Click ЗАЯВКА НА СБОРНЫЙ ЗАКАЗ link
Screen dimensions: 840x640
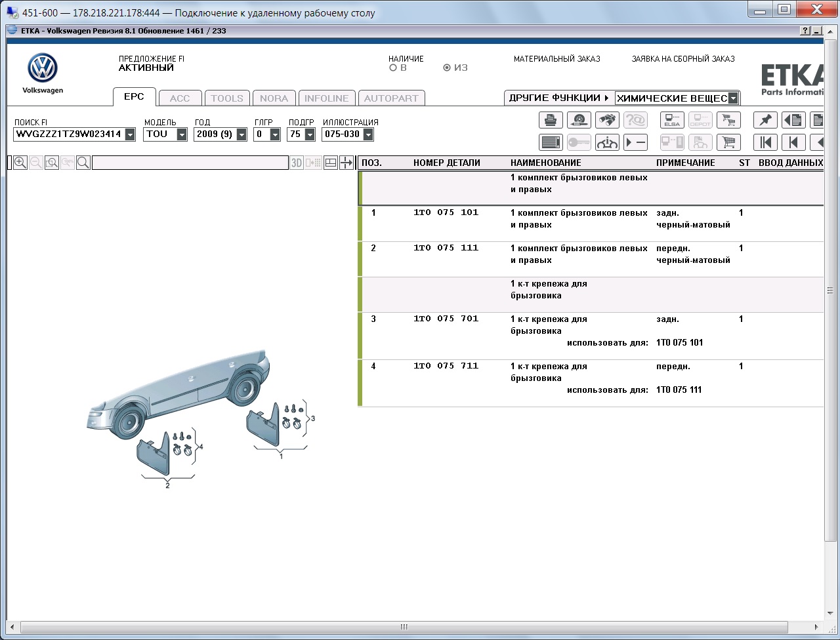(x=683, y=59)
